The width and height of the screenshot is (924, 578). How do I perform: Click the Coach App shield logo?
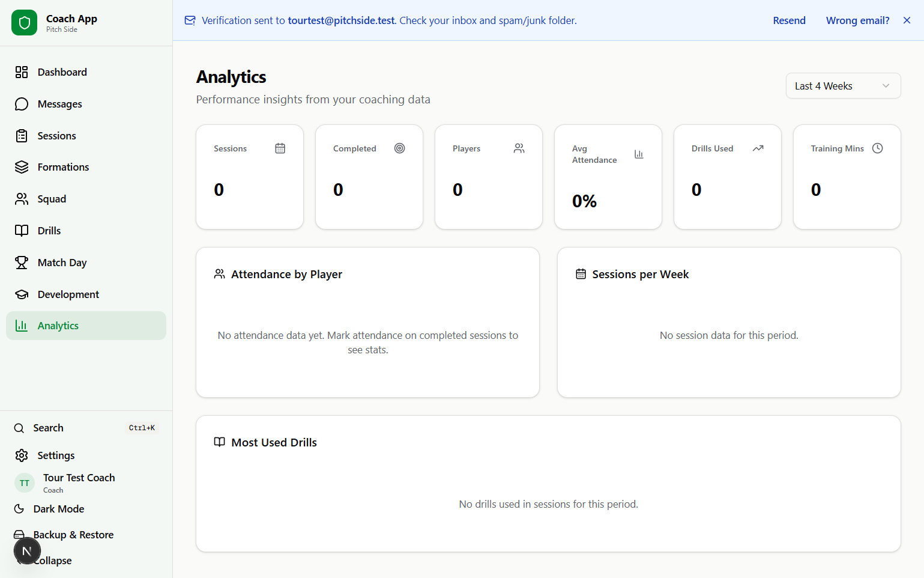tap(24, 23)
